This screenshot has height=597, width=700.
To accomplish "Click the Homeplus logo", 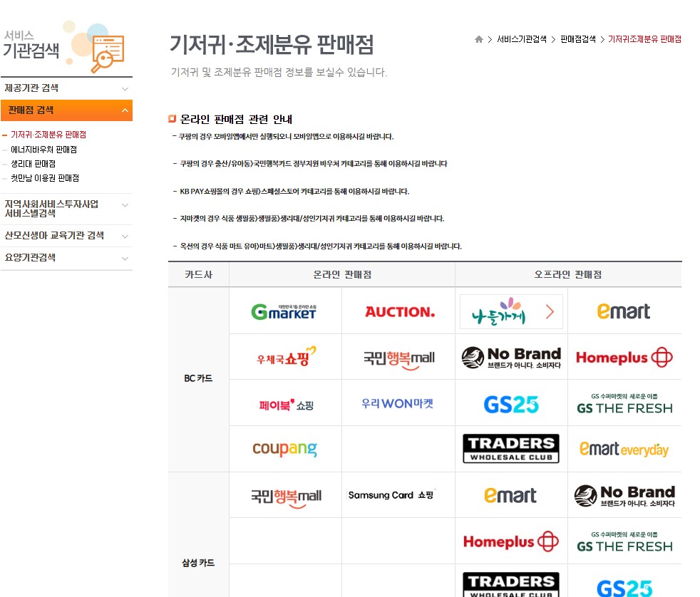I will tap(624, 357).
